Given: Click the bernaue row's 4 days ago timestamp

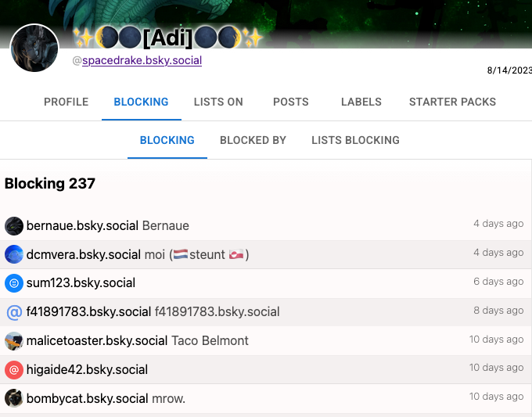Looking at the screenshot, I should [x=498, y=224].
